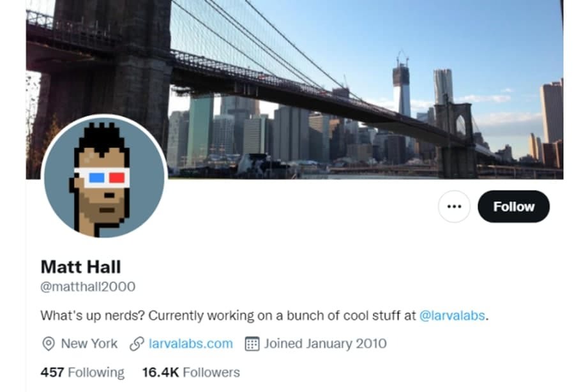The height and width of the screenshot is (392, 588).
Task: Visit the larvalabs.com website link
Action: coord(190,343)
